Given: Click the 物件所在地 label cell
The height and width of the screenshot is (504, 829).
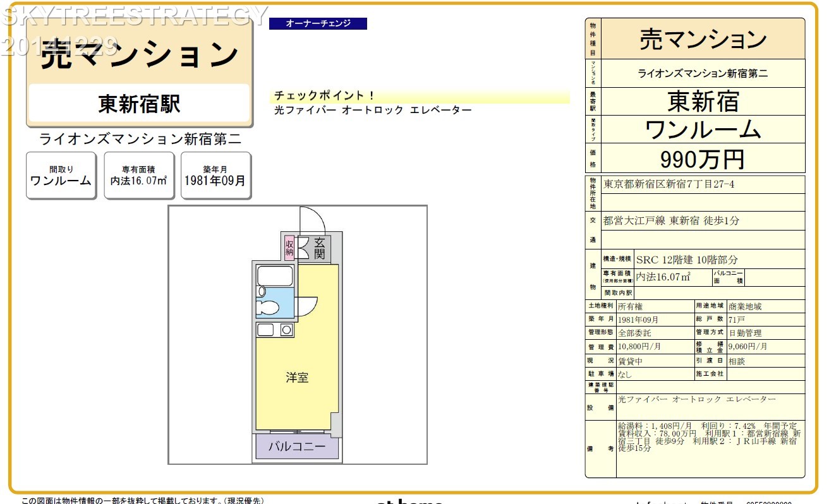Looking at the screenshot, I should [x=593, y=193].
